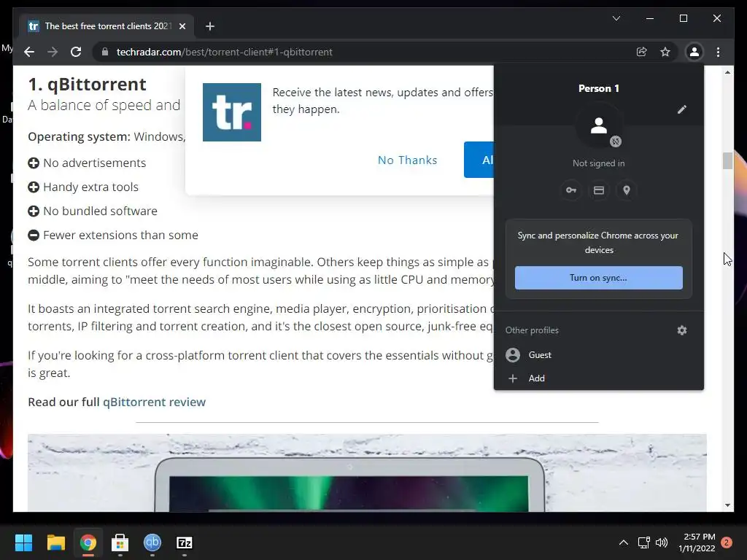Open payment methods card icon
This screenshot has width=747, height=560.
(599, 190)
